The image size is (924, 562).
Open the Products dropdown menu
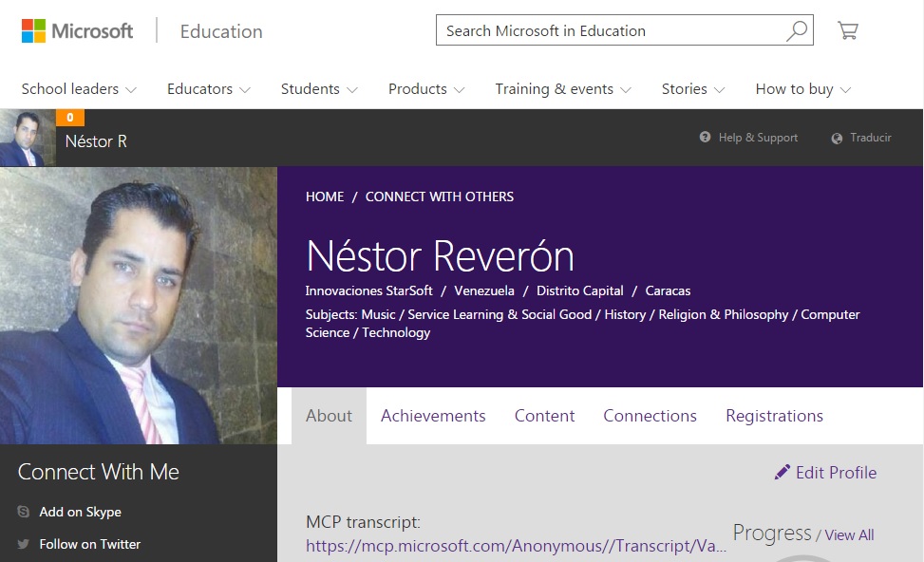pyautogui.click(x=425, y=89)
